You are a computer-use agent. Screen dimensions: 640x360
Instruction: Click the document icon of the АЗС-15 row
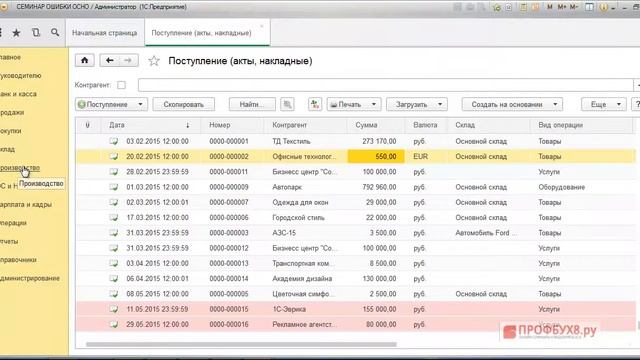113,233
